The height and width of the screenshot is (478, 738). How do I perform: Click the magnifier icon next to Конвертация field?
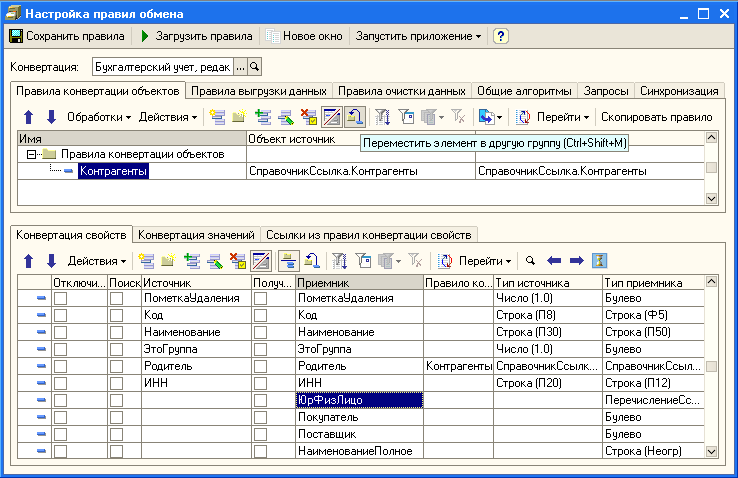[x=254, y=67]
